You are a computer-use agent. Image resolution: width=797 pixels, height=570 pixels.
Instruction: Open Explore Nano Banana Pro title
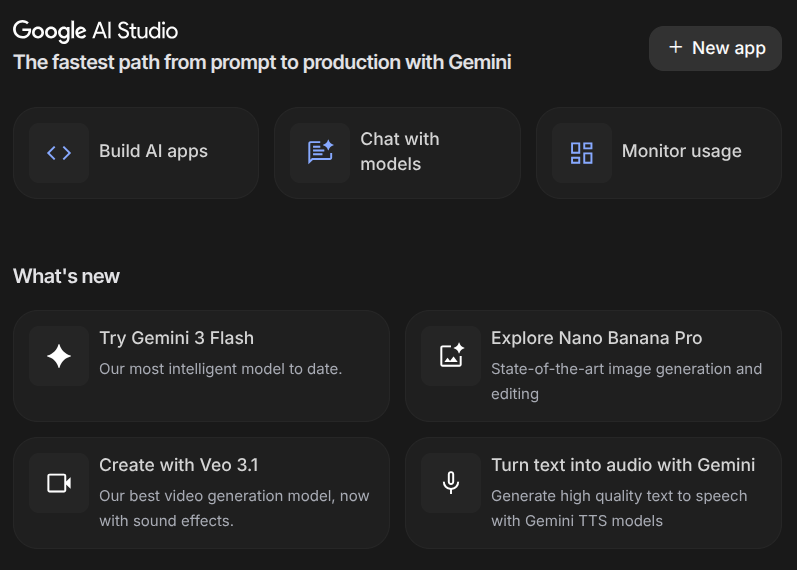click(x=597, y=338)
